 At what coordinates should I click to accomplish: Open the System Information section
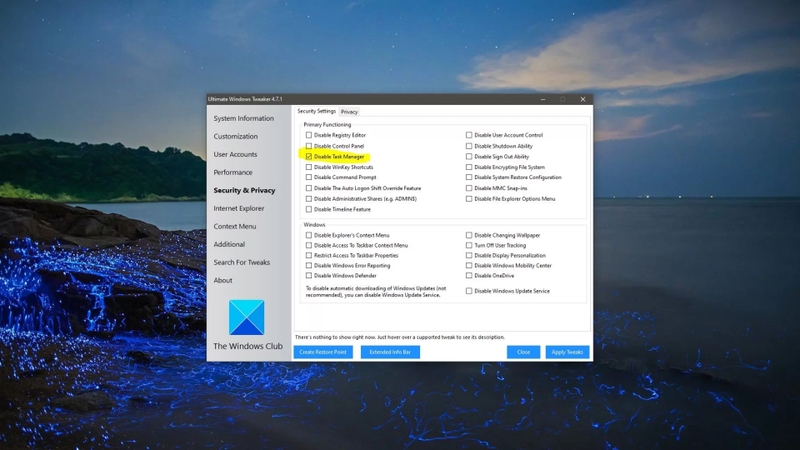(x=243, y=118)
